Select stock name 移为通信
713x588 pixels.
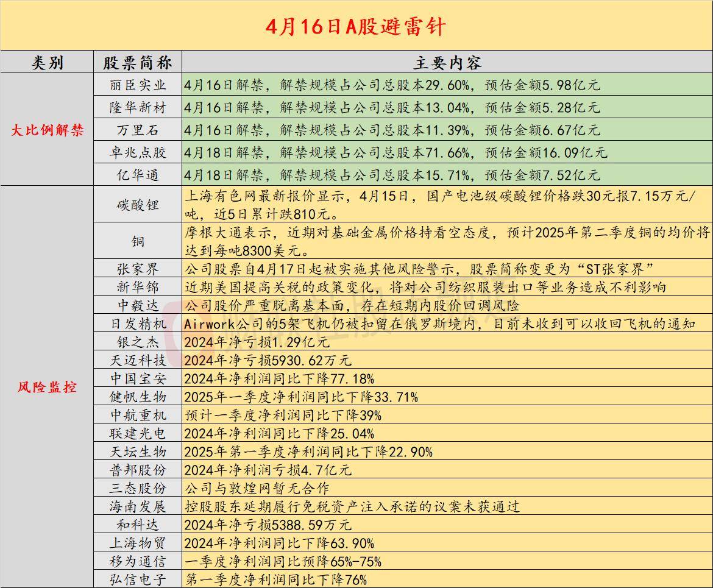pyautogui.click(x=137, y=561)
